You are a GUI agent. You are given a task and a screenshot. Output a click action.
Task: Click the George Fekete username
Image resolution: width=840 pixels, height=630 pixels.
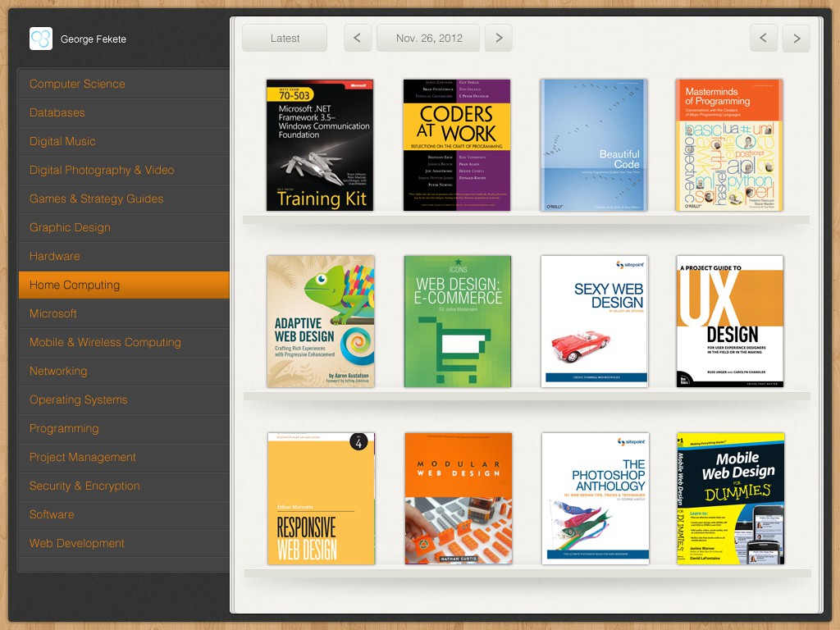coord(94,39)
